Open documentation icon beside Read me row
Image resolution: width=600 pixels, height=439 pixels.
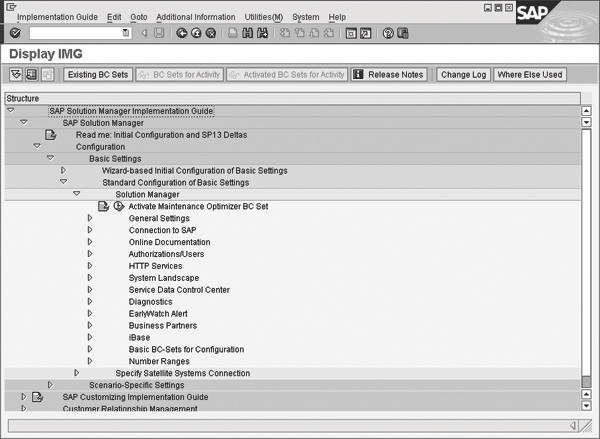(51, 135)
